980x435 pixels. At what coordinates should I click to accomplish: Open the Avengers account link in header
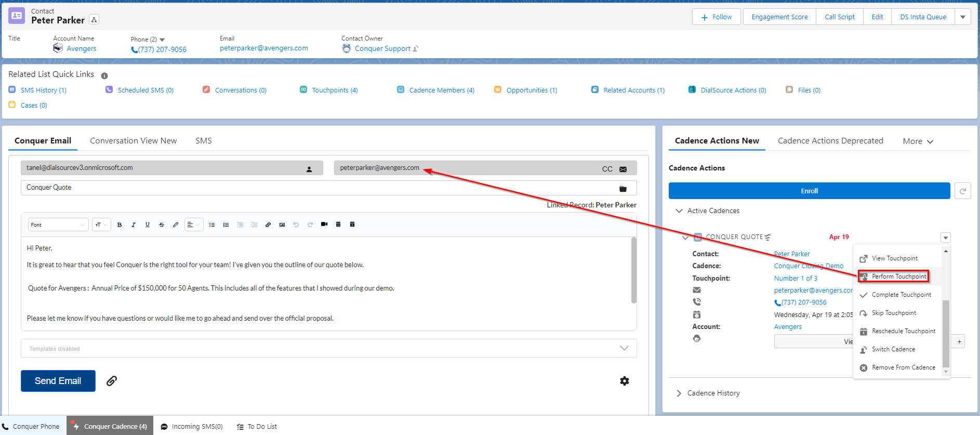click(x=82, y=49)
